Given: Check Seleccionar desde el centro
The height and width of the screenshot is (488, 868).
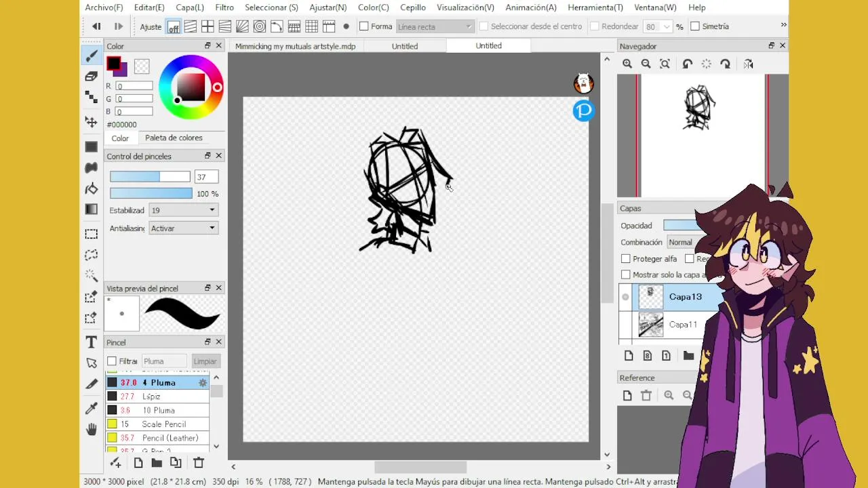Looking at the screenshot, I should pyautogui.click(x=484, y=26).
